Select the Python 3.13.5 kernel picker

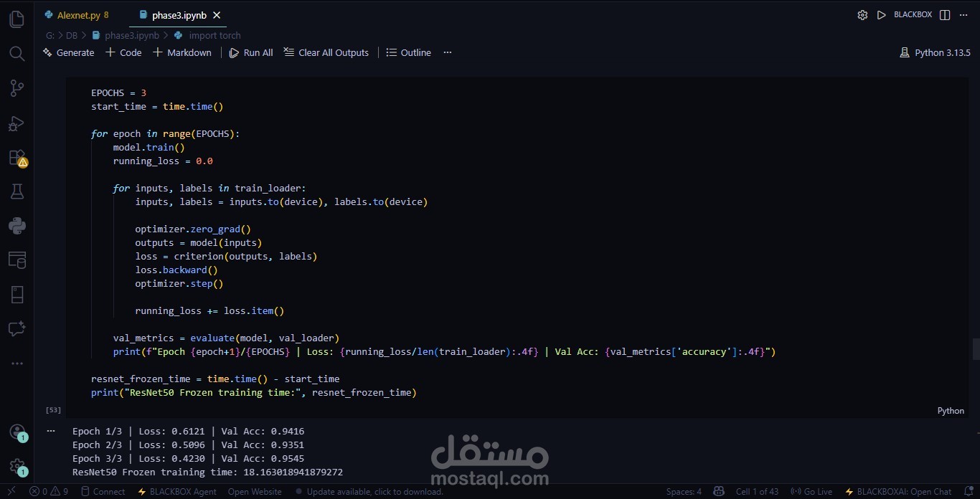(935, 52)
